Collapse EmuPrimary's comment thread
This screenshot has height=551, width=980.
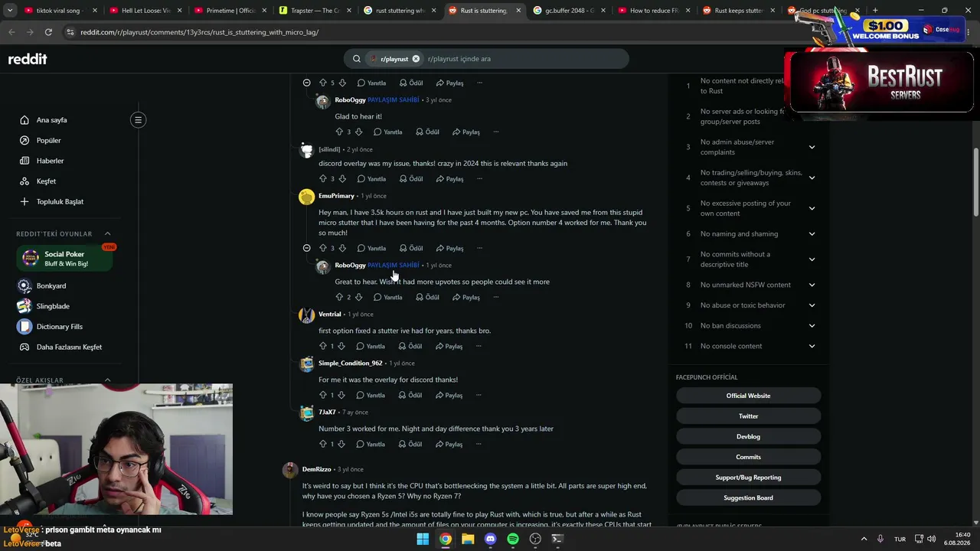(306, 248)
